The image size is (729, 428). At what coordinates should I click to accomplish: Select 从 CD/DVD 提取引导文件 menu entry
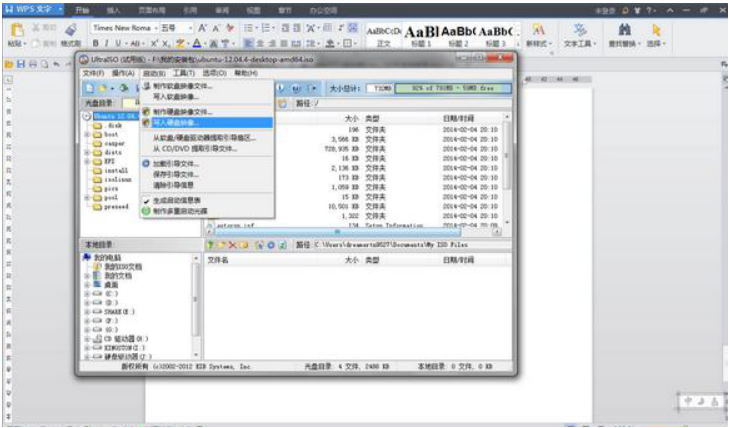point(207,149)
